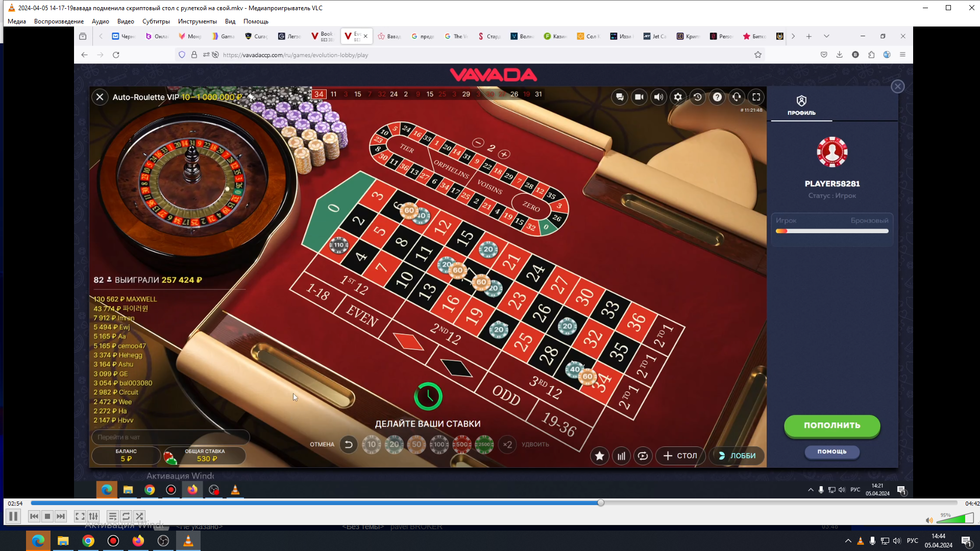Toggle VLC random shuffle playback
Viewport: 980px width, 551px height.
pos(139,516)
